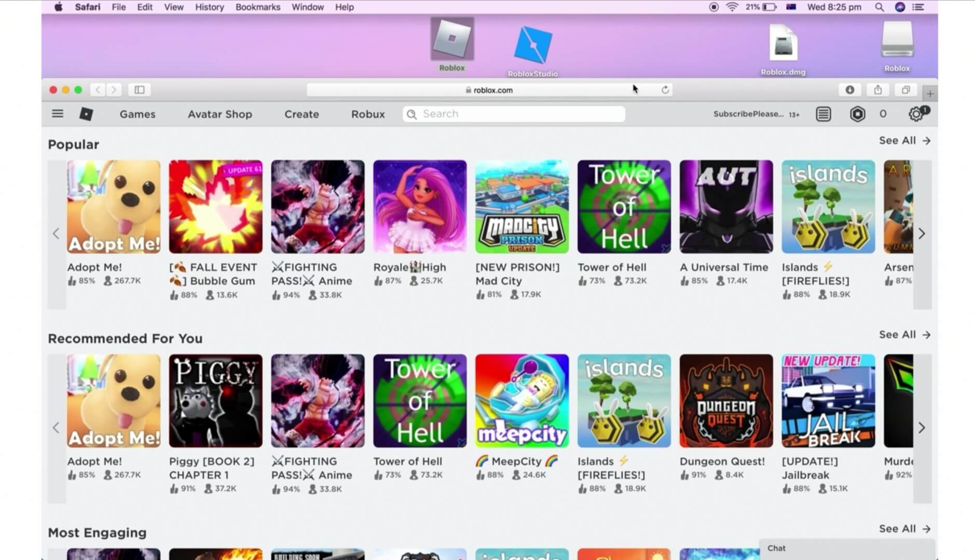Screen dimensions: 975x560
Task: Click the Tower of Hell title in Popular
Action: (x=612, y=267)
